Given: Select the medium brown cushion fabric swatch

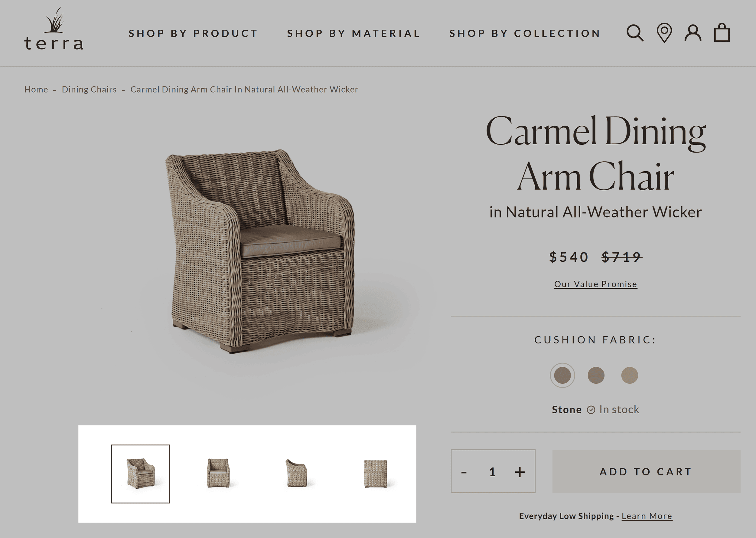Looking at the screenshot, I should point(595,376).
